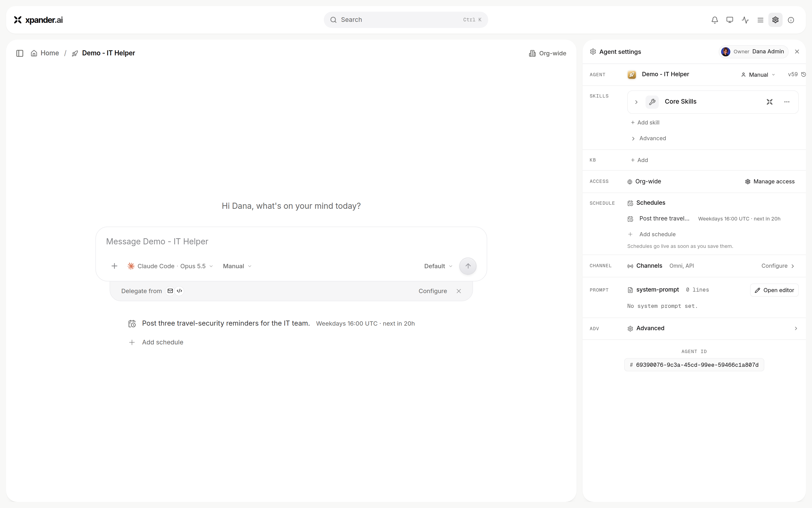The height and width of the screenshot is (508, 812).
Task: Open the travel-security reminders schedule row
Action: (x=272, y=324)
